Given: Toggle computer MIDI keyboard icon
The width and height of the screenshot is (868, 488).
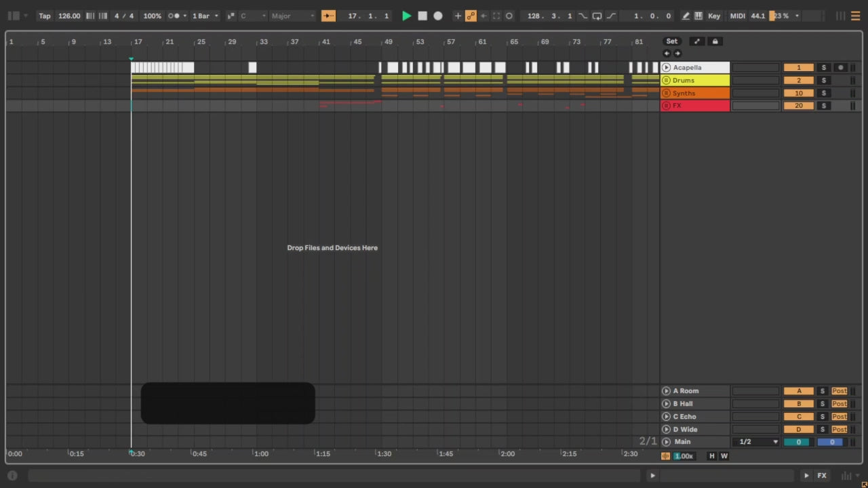Looking at the screenshot, I should click(698, 16).
